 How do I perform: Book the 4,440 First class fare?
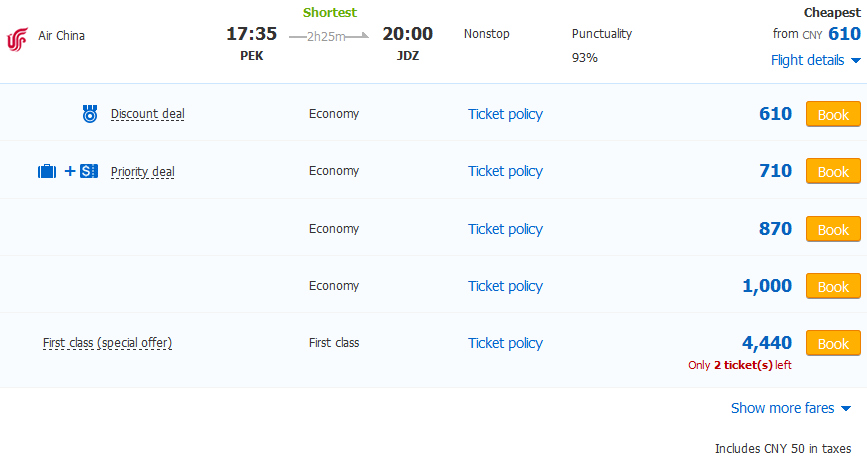(x=832, y=343)
